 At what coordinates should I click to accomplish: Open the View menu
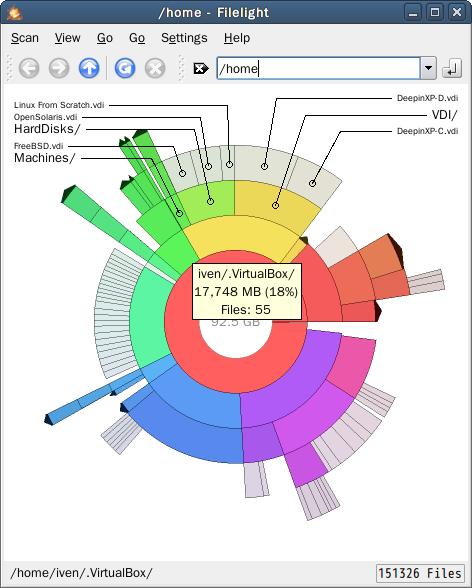click(x=67, y=38)
